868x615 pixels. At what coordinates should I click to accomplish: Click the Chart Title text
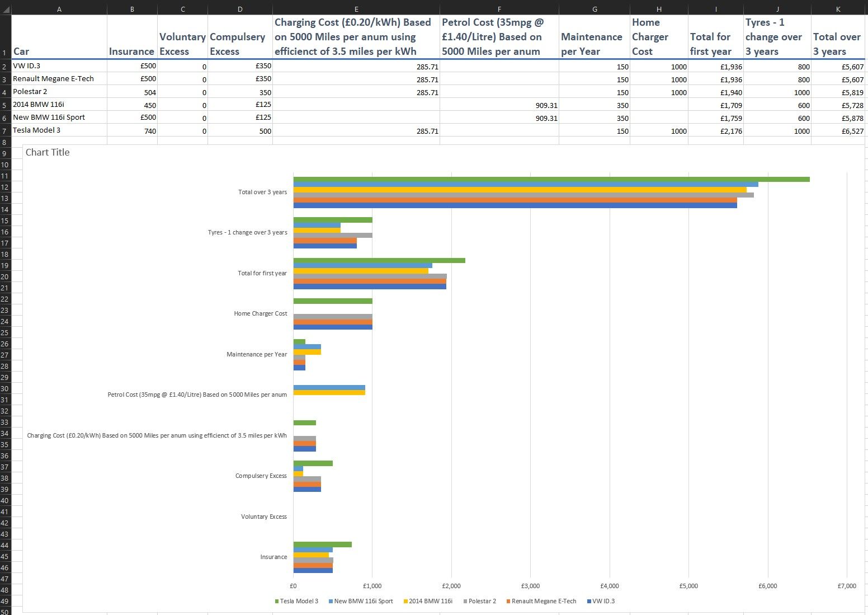click(48, 153)
